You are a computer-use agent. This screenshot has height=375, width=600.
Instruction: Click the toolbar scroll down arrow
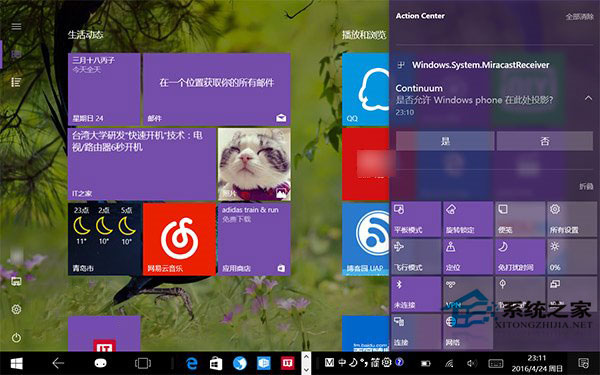(x=306, y=370)
